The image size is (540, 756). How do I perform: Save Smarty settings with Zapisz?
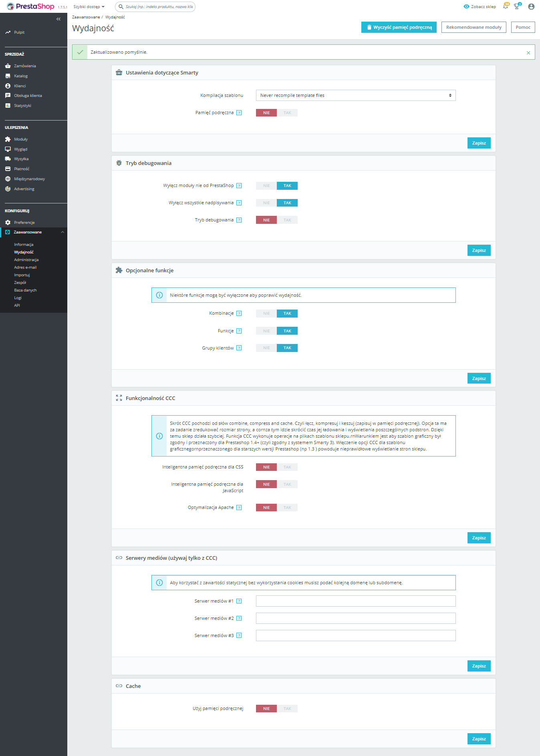point(479,143)
